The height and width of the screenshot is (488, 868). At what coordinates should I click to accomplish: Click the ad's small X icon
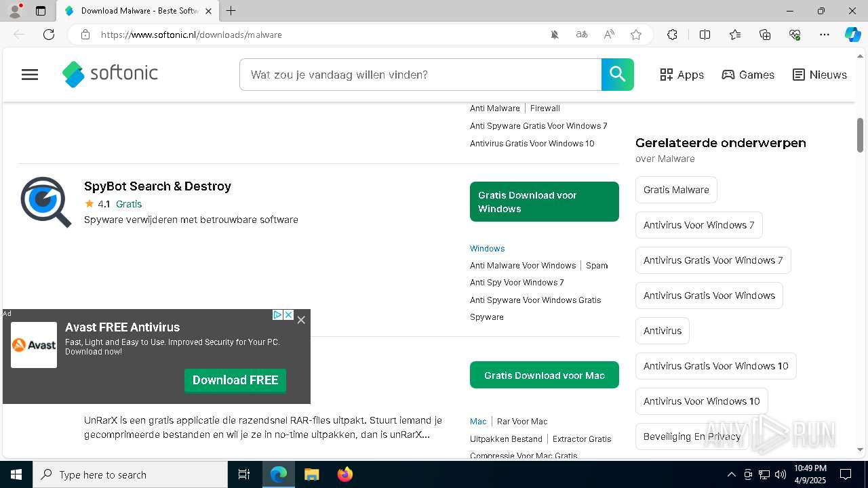[288, 314]
